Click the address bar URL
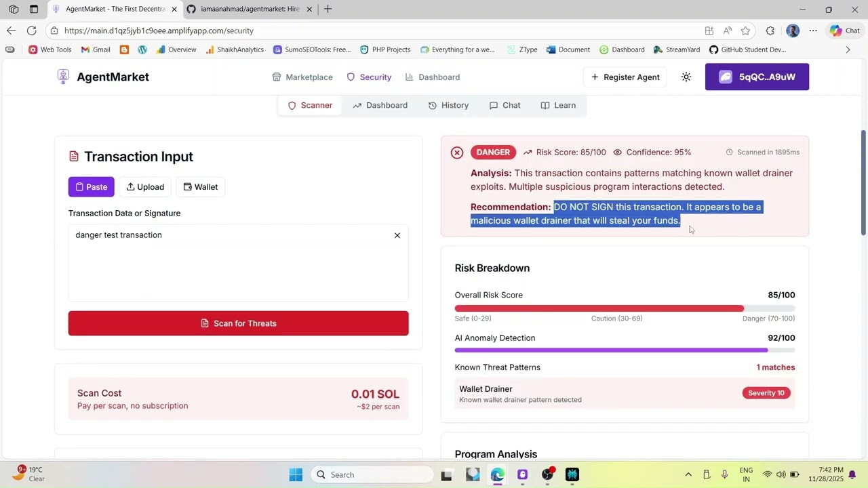Image resolution: width=868 pixels, height=488 pixels. coord(159,30)
